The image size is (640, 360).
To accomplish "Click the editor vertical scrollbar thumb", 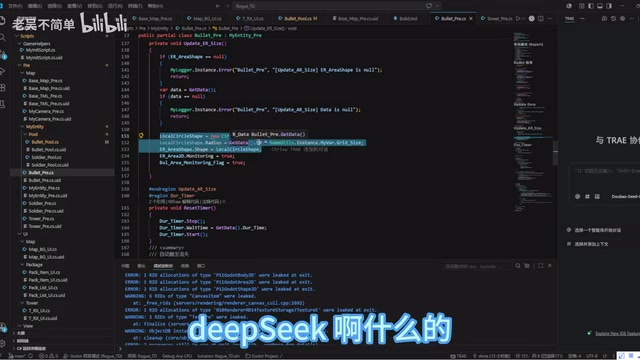I will (555, 153).
